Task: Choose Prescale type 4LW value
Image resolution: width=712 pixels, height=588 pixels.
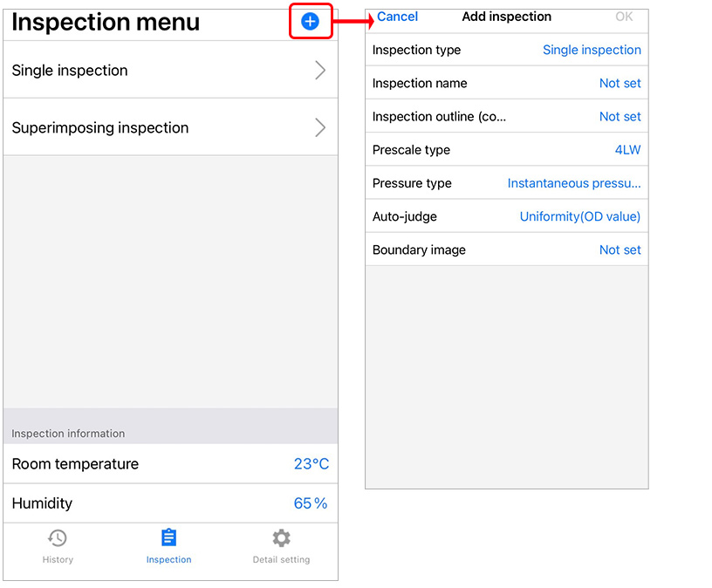Action: tap(627, 150)
